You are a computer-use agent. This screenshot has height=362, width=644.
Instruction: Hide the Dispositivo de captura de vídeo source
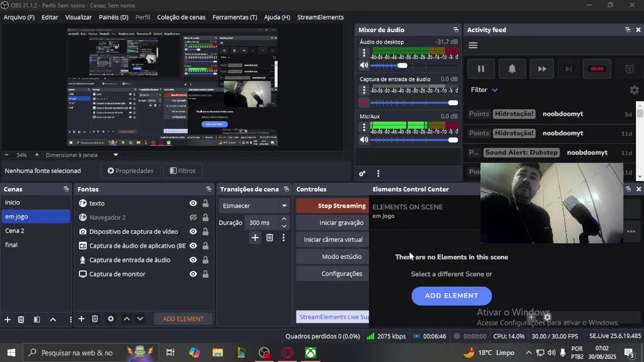pyautogui.click(x=193, y=232)
